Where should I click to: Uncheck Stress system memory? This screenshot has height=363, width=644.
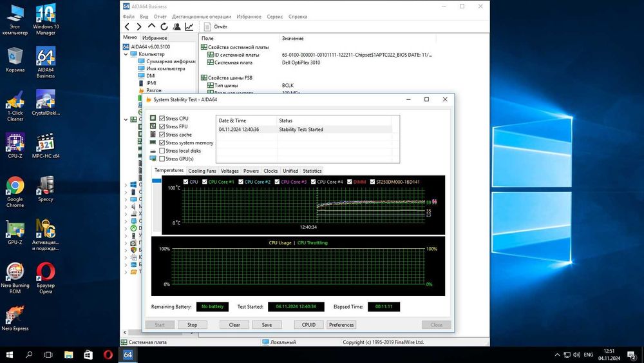pyautogui.click(x=162, y=142)
